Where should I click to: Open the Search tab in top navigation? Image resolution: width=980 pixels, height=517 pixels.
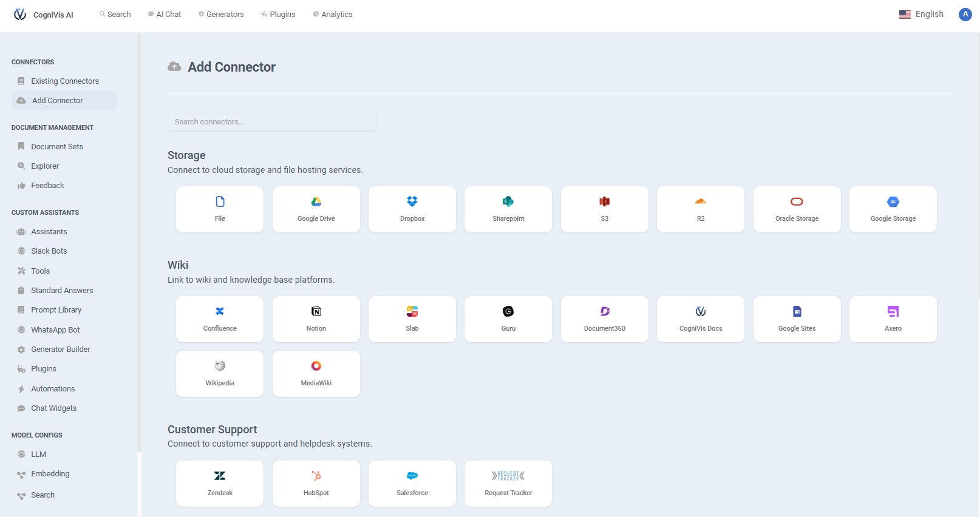pos(115,14)
